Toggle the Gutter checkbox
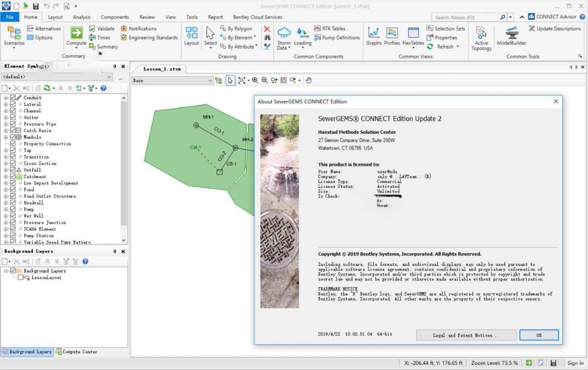The height and width of the screenshot is (370, 588). pos(13,117)
